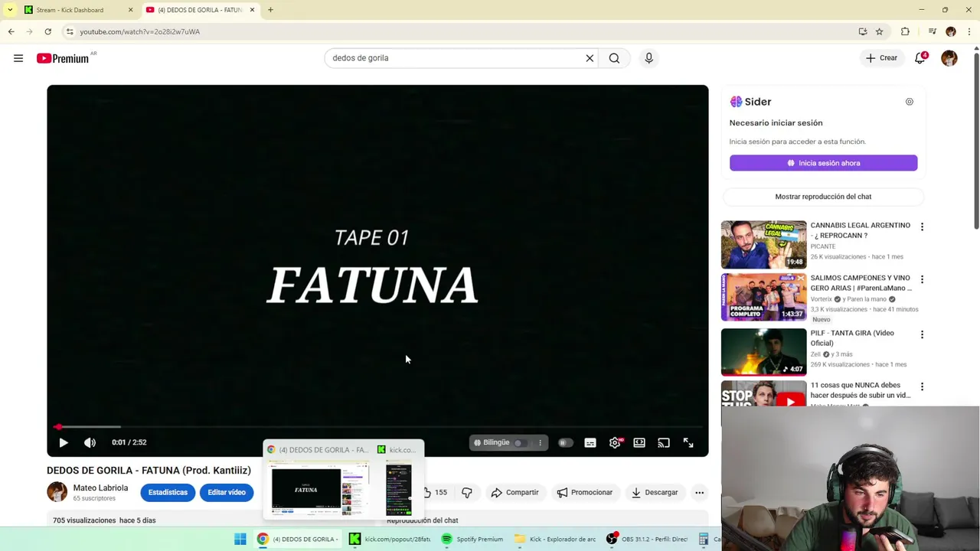Share the video with Compartir
Viewport: 980px width, 551px height.
click(514, 492)
